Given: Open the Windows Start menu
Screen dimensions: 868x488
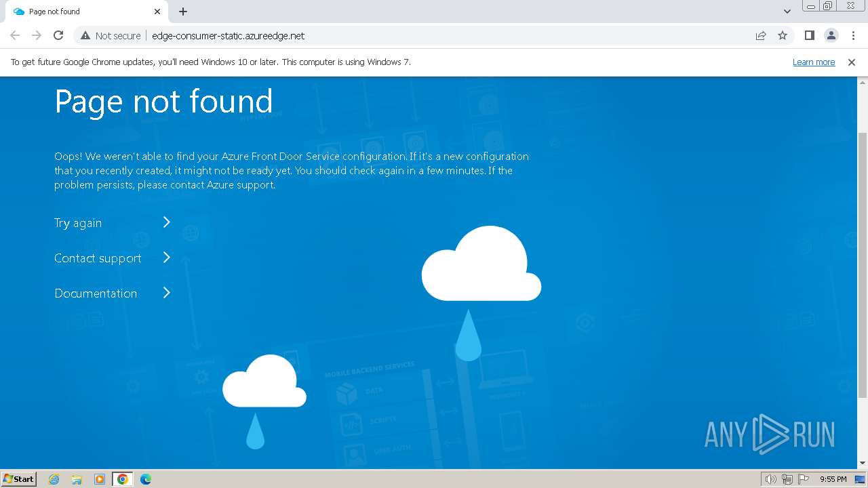Looking at the screenshot, I should pyautogui.click(x=18, y=479).
